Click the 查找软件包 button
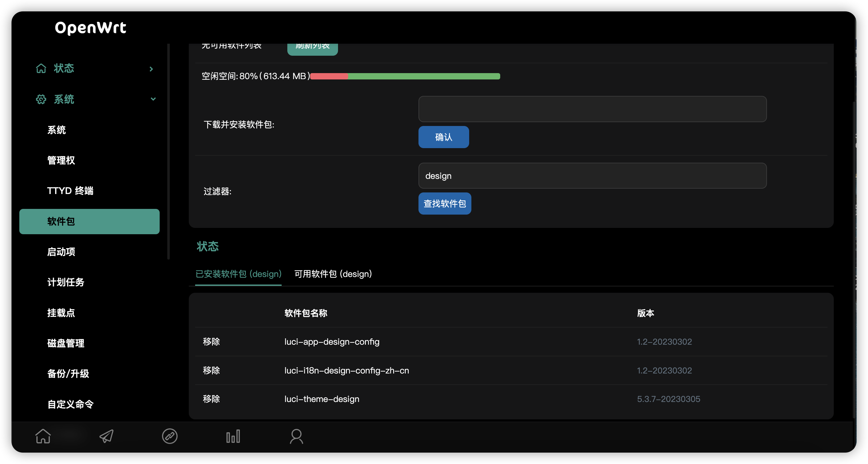The image size is (868, 464). click(444, 204)
